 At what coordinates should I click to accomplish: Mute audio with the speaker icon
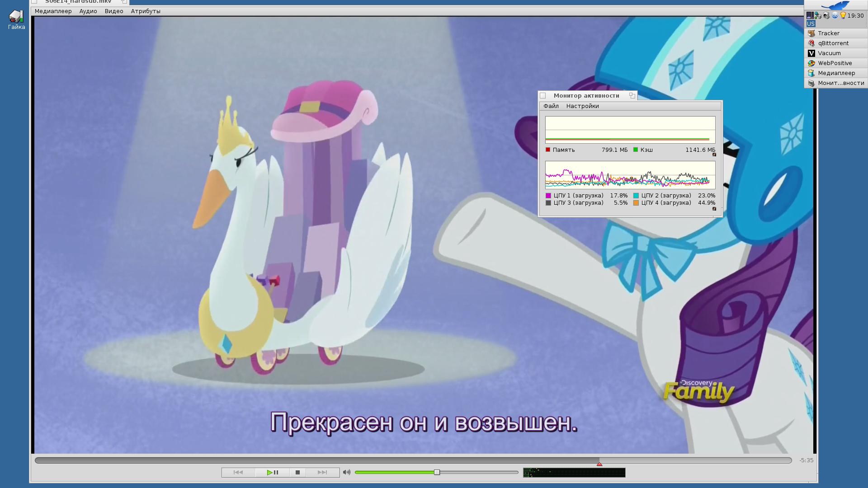[x=346, y=472]
